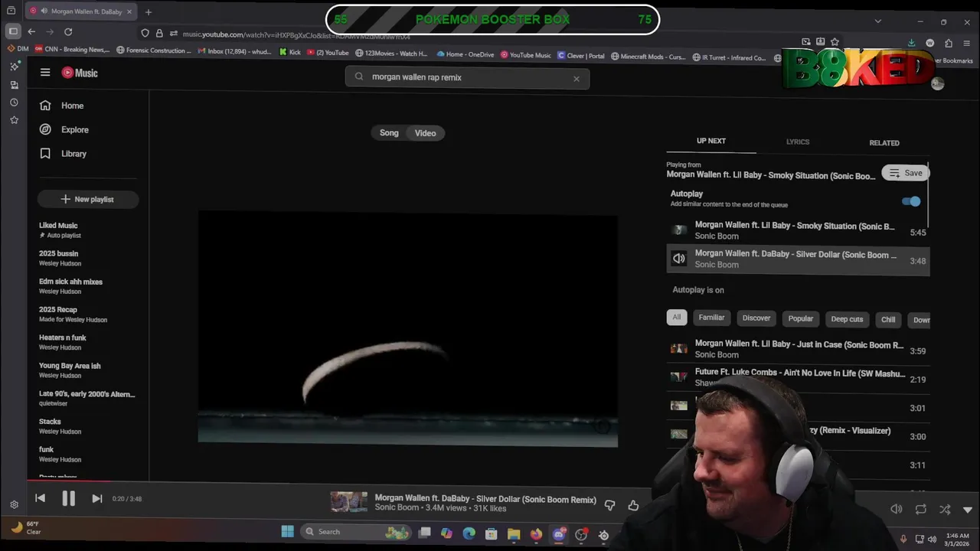
Task: Skip to previous track
Action: tap(40, 498)
